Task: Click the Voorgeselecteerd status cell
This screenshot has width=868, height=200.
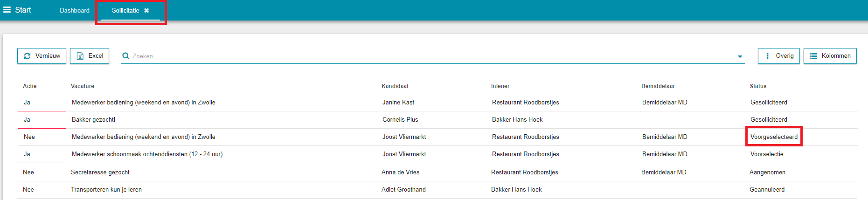Action: tap(774, 137)
